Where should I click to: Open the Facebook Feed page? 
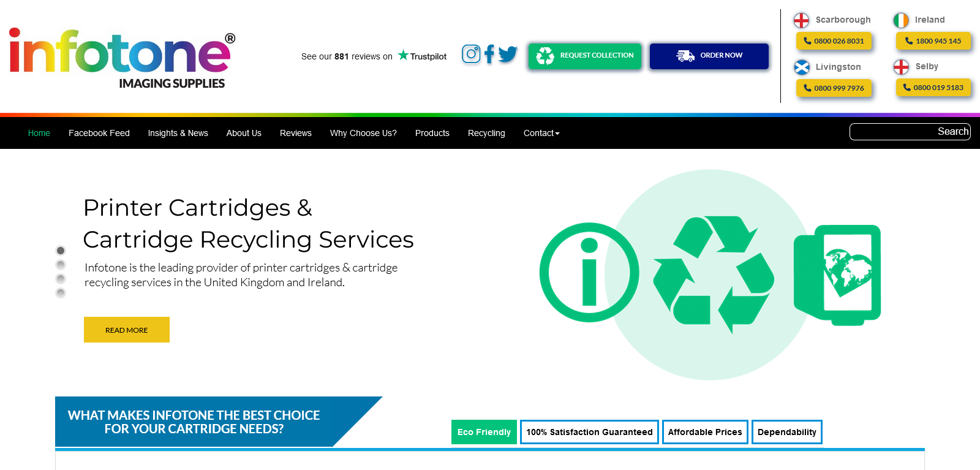[x=99, y=133]
